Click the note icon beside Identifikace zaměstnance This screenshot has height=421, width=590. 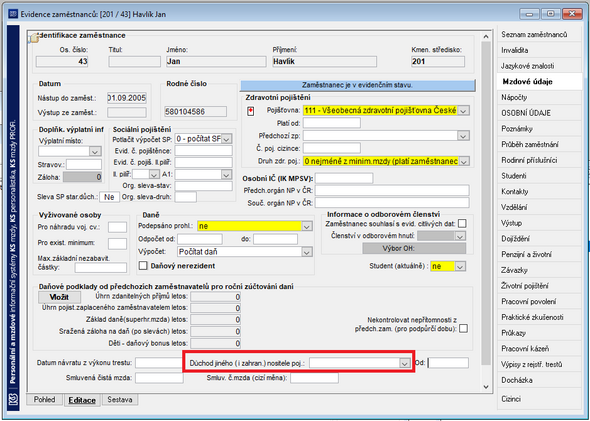pos(34,38)
